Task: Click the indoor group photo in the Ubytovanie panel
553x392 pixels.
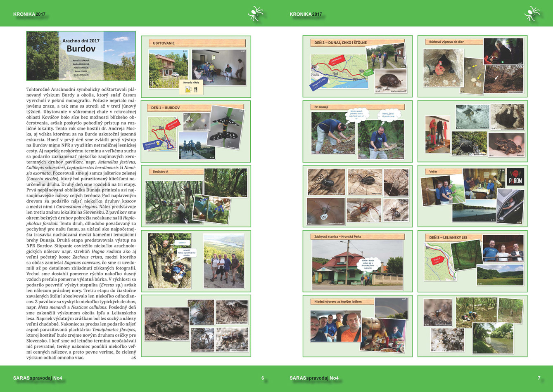Action: pos(218,68)
